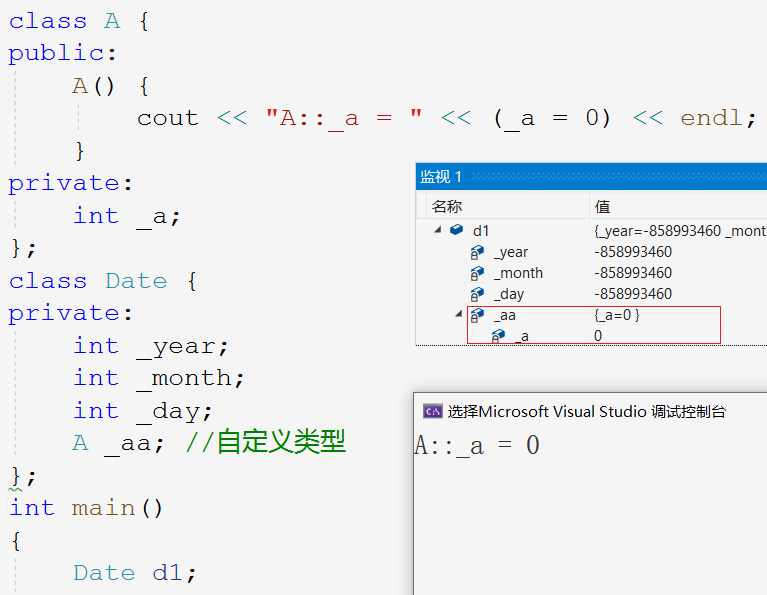Click the debug console window icon

(x=432, y=411)
